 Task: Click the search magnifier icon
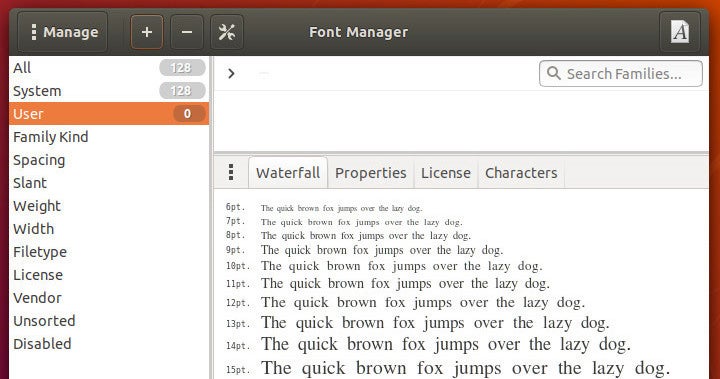[554, 73]
